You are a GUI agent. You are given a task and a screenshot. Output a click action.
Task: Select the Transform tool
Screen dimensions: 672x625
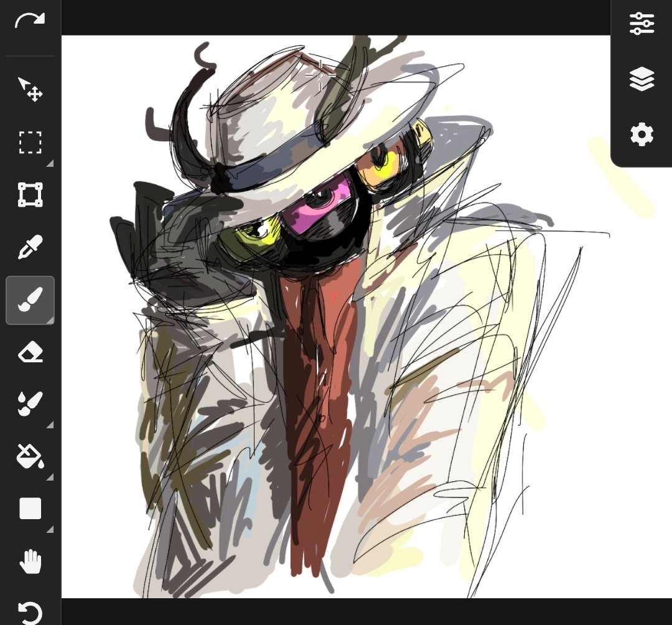pyautogui.click(x=30, y=195)
